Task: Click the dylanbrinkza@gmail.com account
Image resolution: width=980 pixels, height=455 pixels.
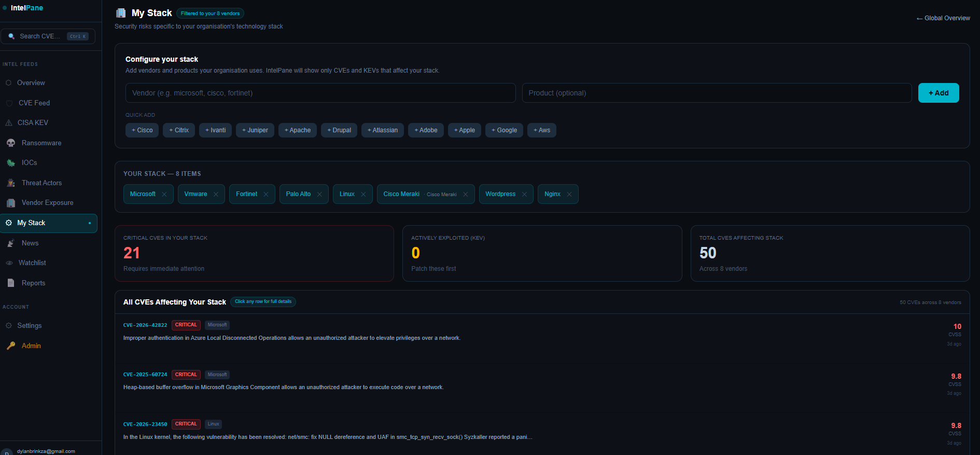Action: point(46,451)
